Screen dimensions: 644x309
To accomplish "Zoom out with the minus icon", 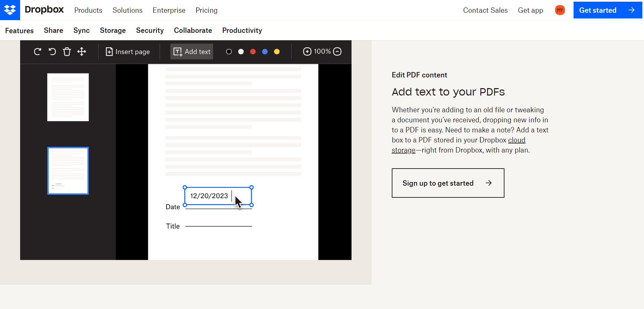I will click(x=337, y=51).
